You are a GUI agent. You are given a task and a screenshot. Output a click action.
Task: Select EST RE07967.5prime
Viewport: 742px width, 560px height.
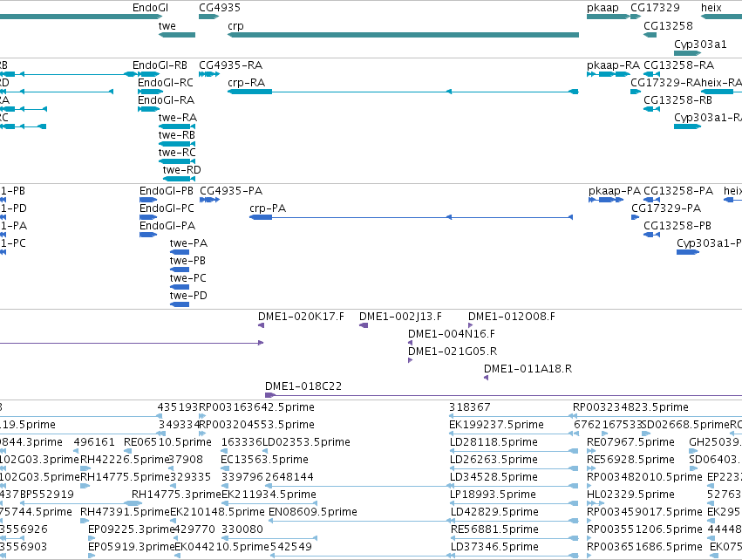pos(591,451)
